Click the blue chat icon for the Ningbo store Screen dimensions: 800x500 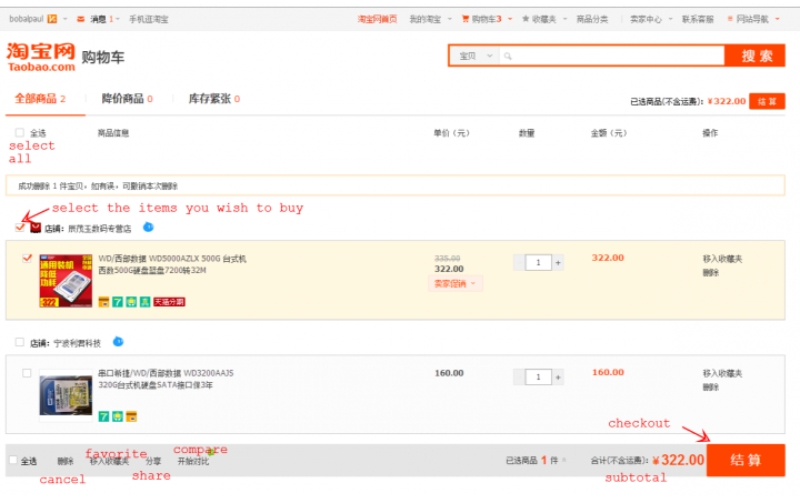[118, 342]
